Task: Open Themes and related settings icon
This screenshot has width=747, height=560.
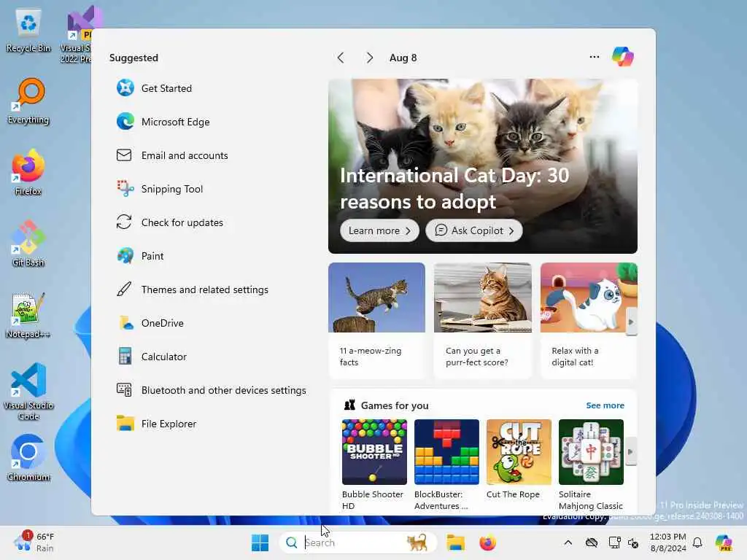Action: pyautogui.click(x=124, y=289)
